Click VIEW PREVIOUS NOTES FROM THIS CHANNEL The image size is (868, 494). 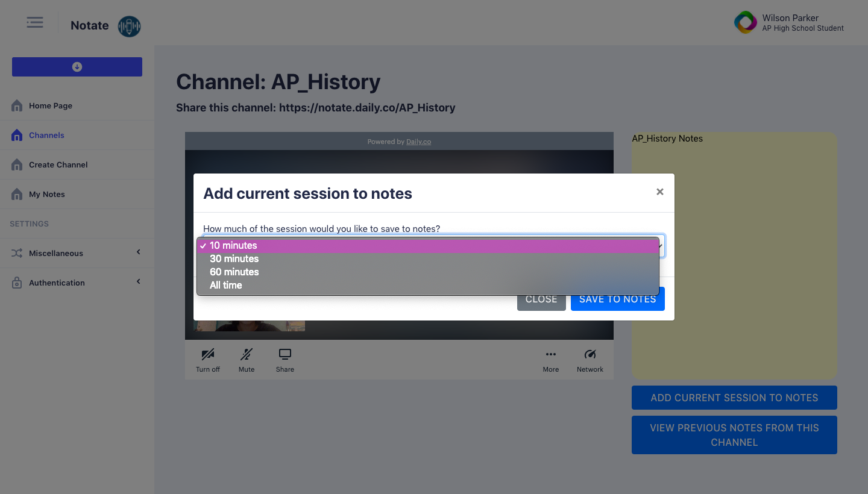click(x=734, y=435)
